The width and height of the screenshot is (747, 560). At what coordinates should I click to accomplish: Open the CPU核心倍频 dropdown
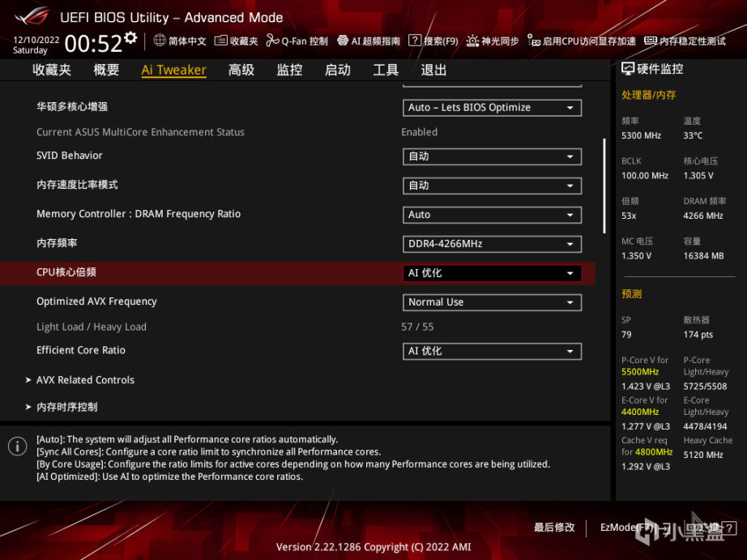492,273
